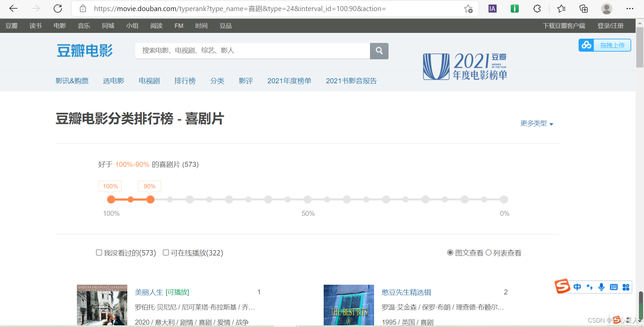
Task: Click the magnifier search button
Action: point(379,51)
